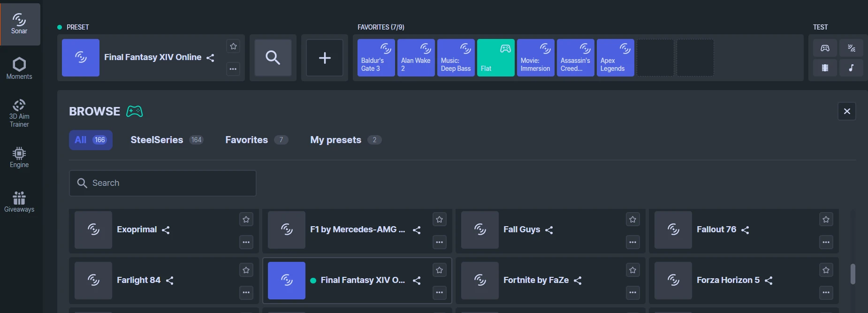Open Giveaways in the sidebar

(x=19, y=202)
